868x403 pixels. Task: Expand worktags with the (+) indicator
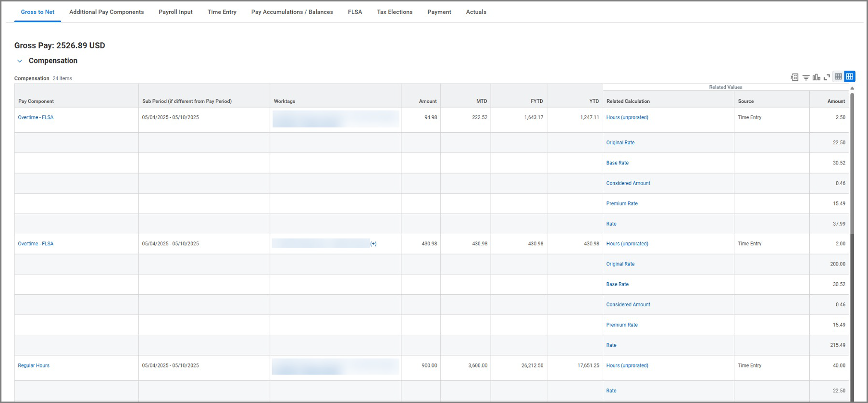click(373, 244)
